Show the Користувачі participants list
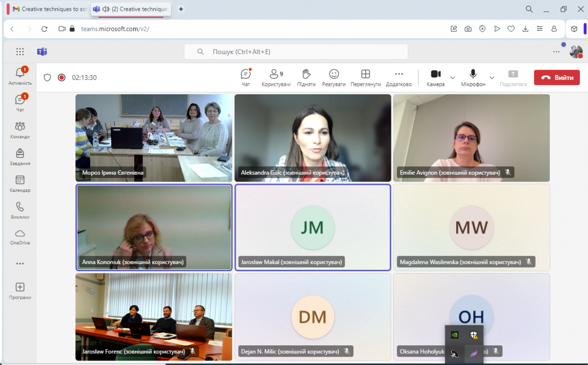Viewport: 588px width, 365px height. click(x=276, y=78)
